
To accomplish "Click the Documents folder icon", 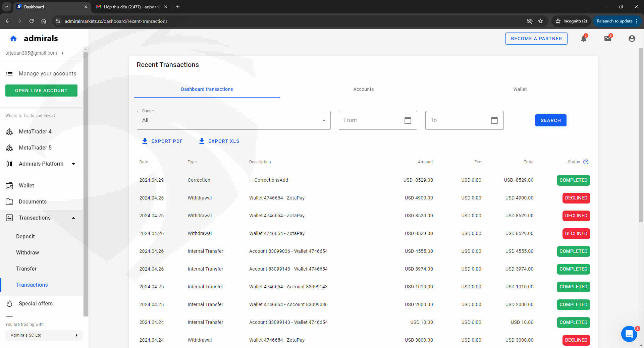I will pyautogui.click(x=9, y=202).
